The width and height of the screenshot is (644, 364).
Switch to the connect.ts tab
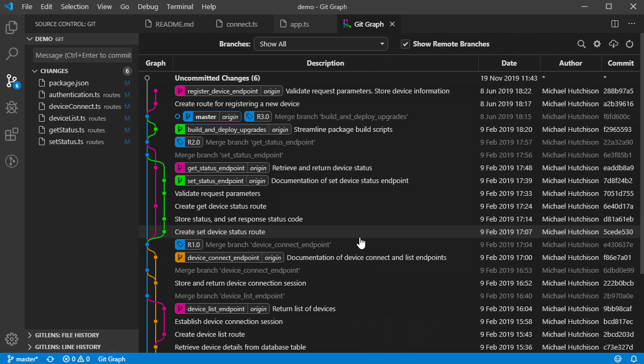coord(241,25)
